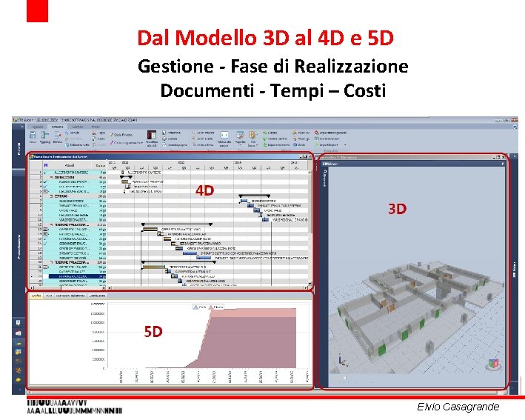Click the ESTERNO summary bar in the Gantt
This screenshot has width=525, height=420.
coord(255,196)
